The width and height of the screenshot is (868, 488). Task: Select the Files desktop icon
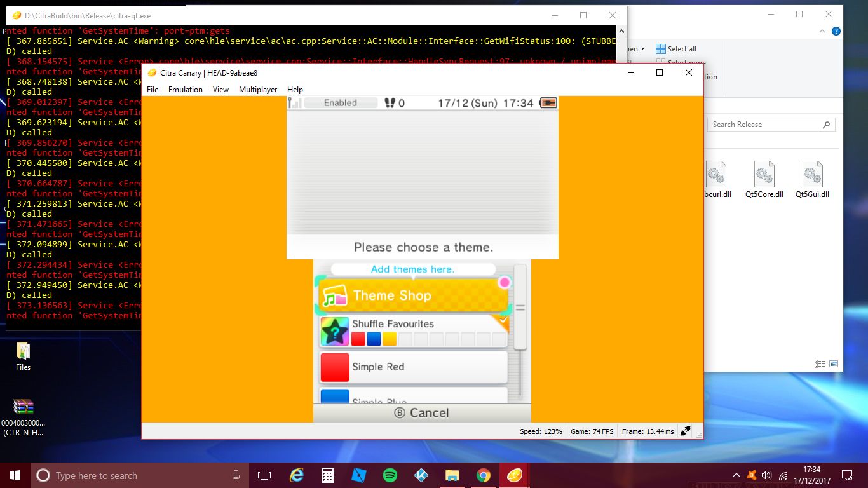[x=24, y=356]
